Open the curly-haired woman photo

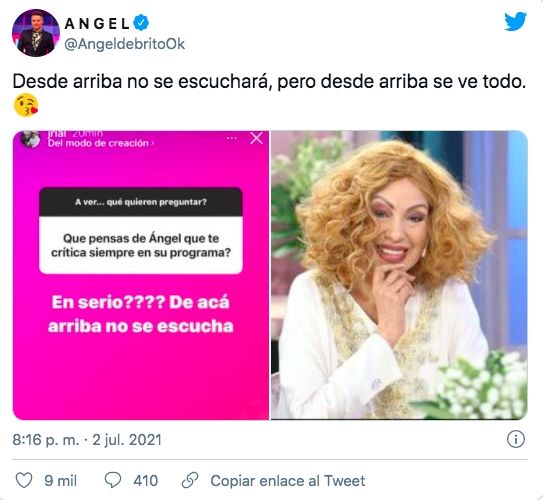coord(399,275)
